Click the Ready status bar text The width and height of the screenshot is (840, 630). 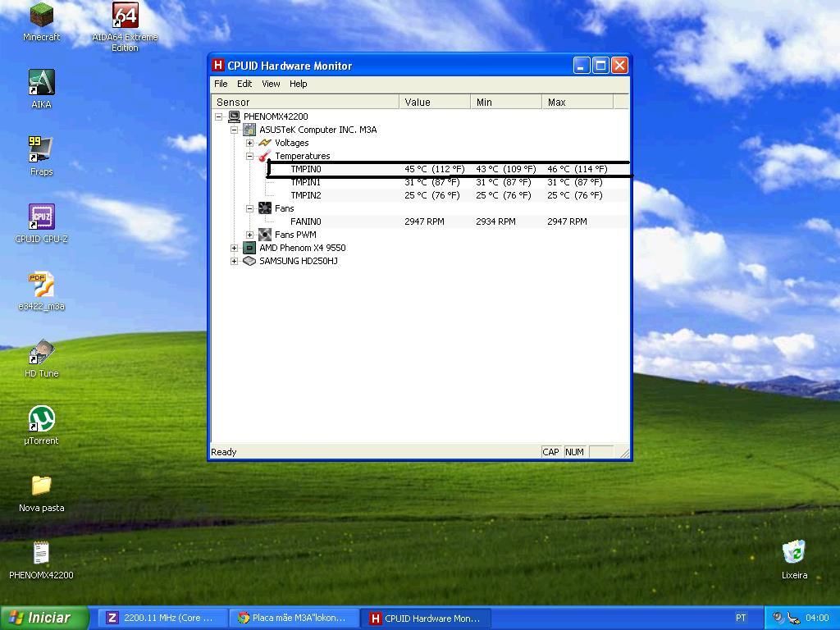click(223, 452)
